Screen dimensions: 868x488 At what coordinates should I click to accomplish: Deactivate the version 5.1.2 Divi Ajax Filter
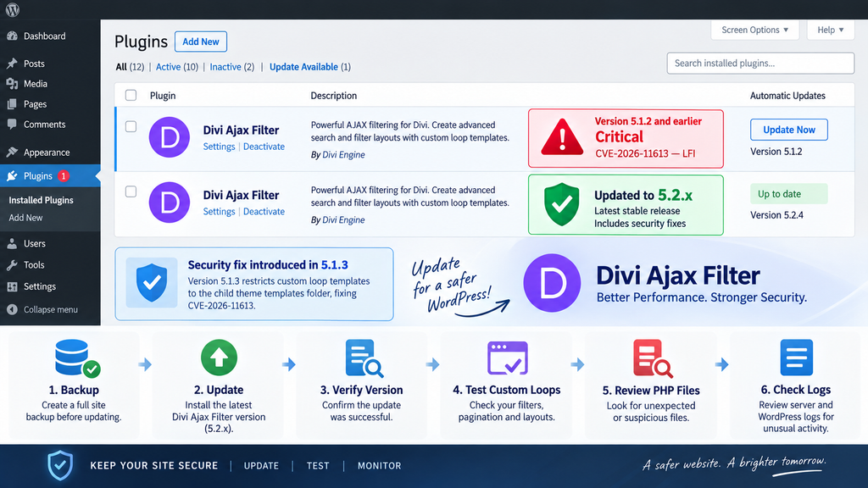[264, 147]
